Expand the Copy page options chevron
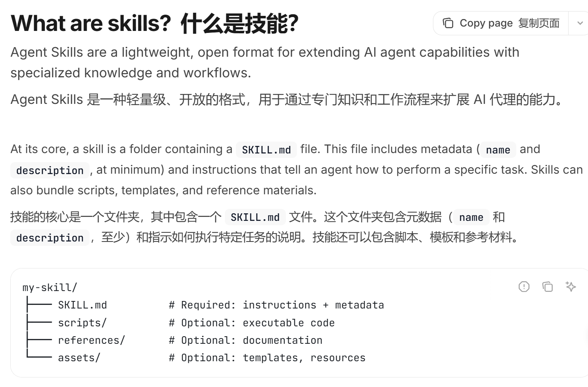588x387 pixels. pos(580,23)
